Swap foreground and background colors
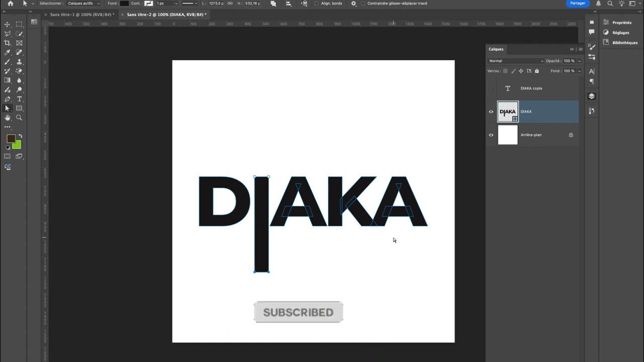 tap(20, 136)
